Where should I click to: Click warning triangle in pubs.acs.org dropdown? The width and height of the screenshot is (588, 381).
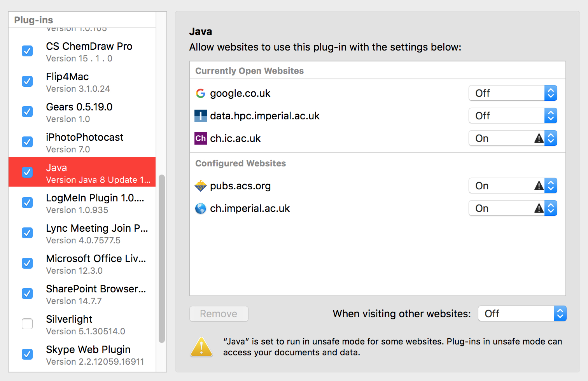coord(539,186)
